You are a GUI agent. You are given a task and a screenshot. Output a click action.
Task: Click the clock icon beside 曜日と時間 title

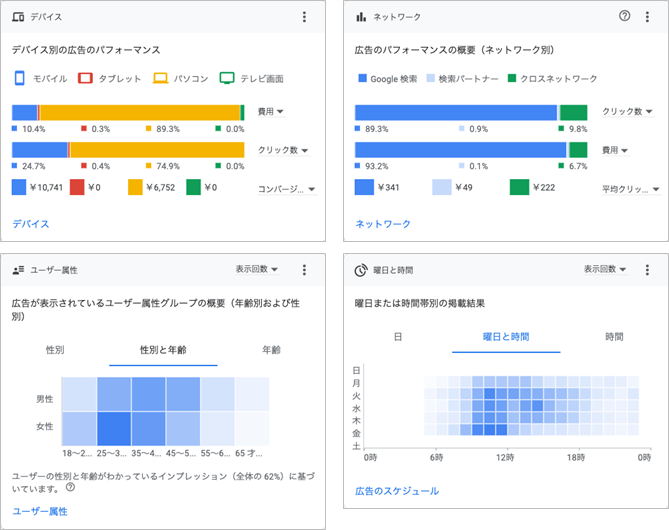[361, 270]
